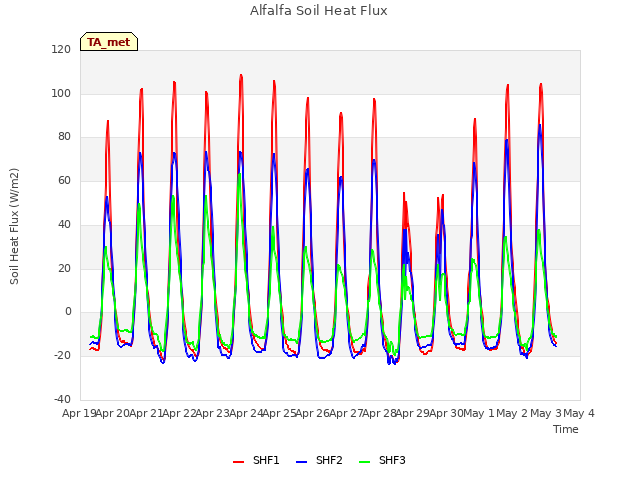Click the 40 y-axis tick label
The width and height of the screenshot is (640, 480).
click(64, 224)
